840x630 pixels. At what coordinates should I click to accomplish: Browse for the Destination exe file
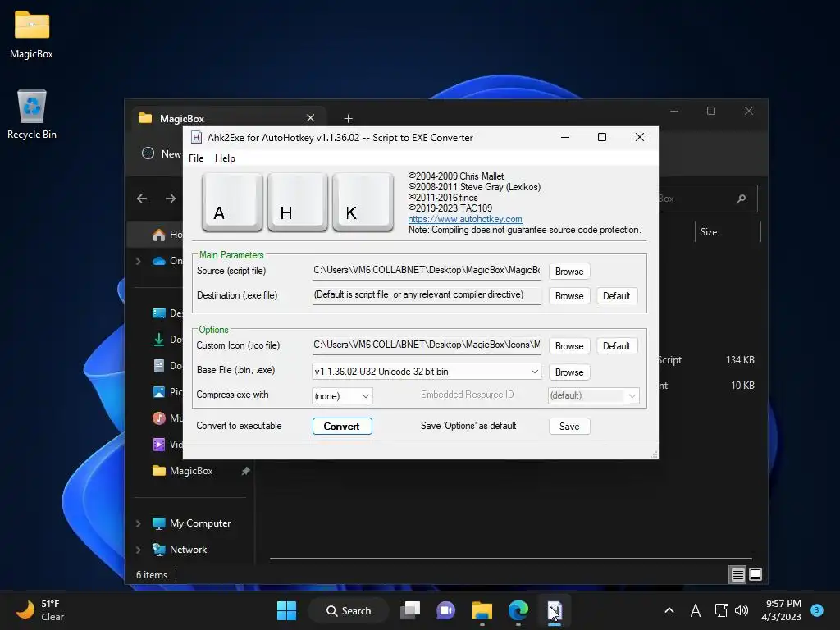(x=569, y=296)
